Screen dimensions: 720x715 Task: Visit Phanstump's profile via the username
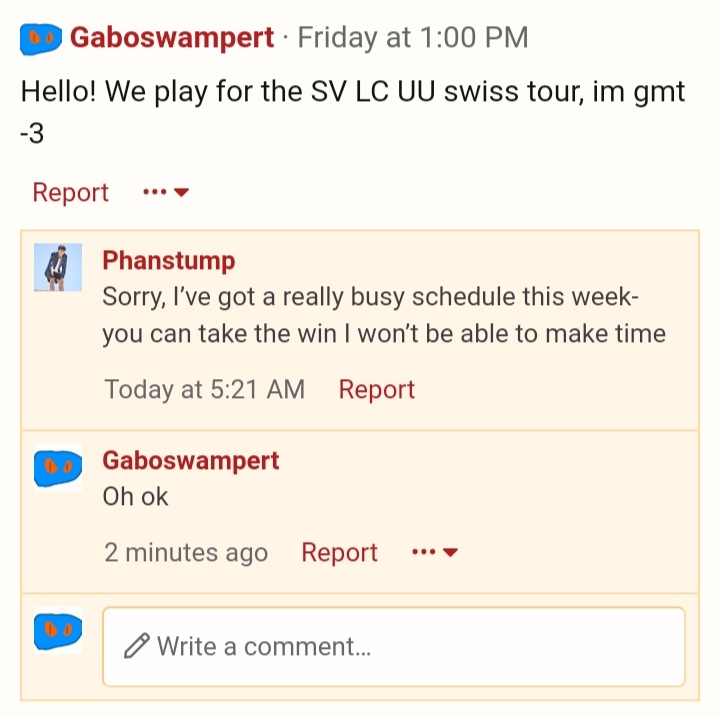[169, 260]
